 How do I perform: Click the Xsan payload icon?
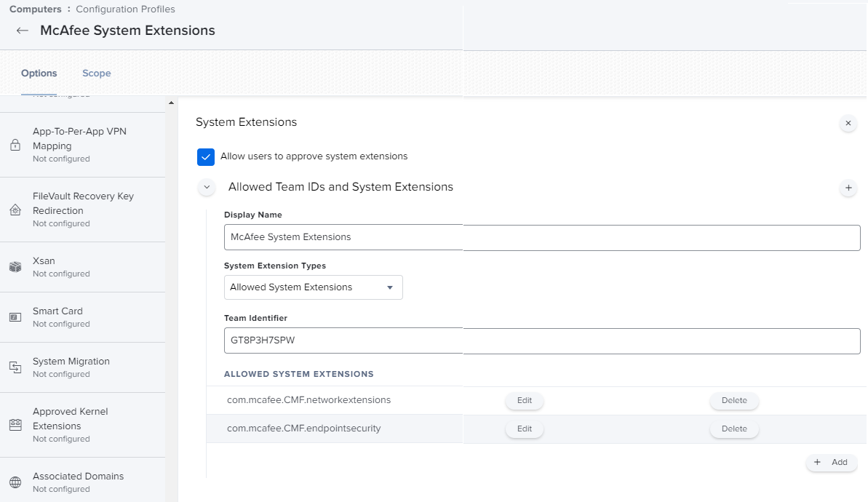click(15, 267)
